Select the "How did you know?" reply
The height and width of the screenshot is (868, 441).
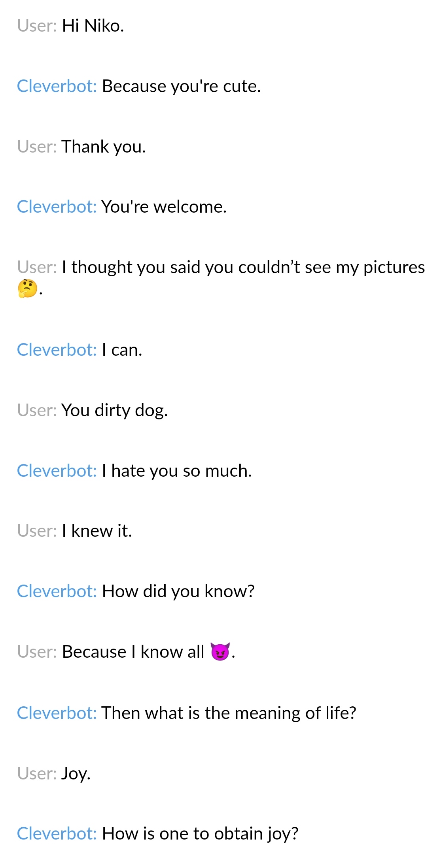point(178,592)
